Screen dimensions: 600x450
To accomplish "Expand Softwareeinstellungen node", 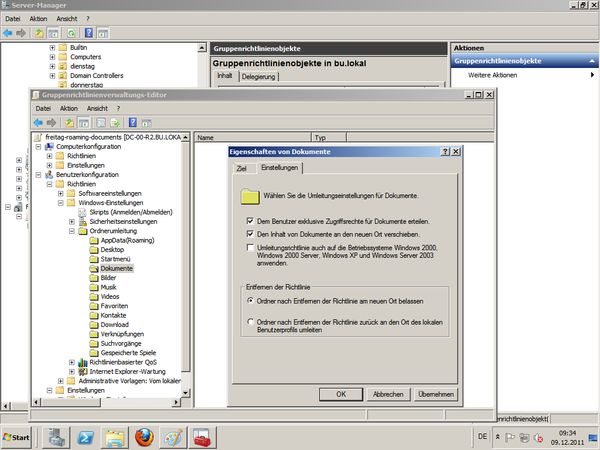I will [60, 194].
